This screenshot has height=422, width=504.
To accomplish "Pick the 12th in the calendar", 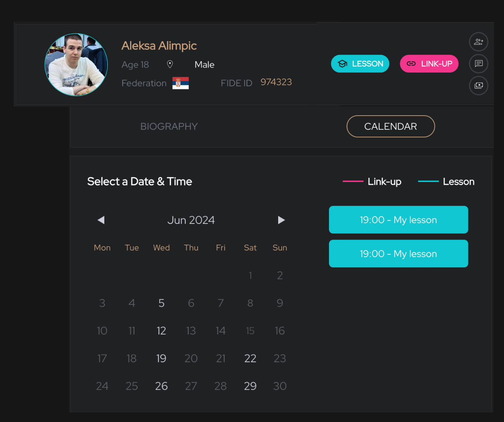I will point(161,331).
